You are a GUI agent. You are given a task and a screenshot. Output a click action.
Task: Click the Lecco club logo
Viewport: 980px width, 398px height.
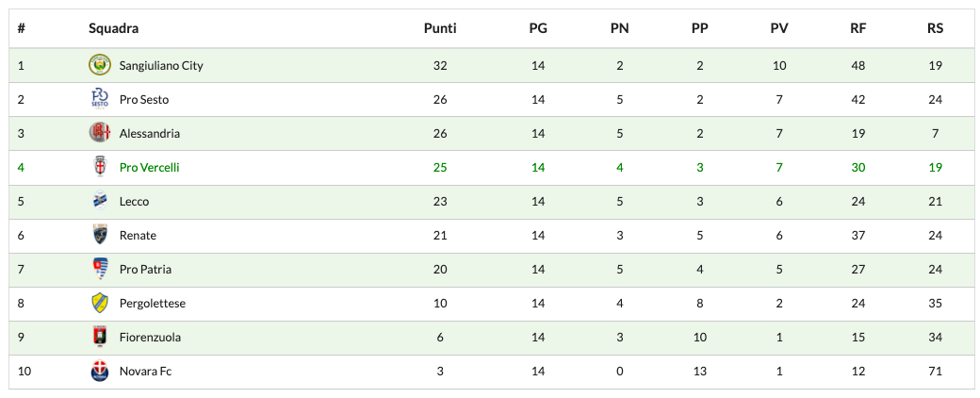[x=100, y=201]
